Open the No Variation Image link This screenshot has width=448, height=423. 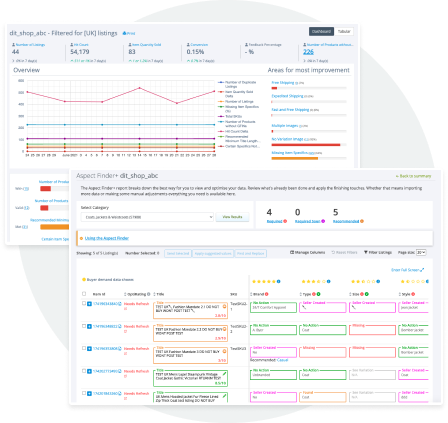(x=287, y=139)
